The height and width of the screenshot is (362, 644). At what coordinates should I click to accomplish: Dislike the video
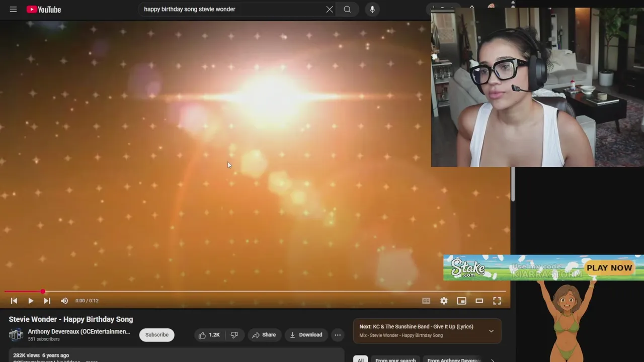pos(234,335)
